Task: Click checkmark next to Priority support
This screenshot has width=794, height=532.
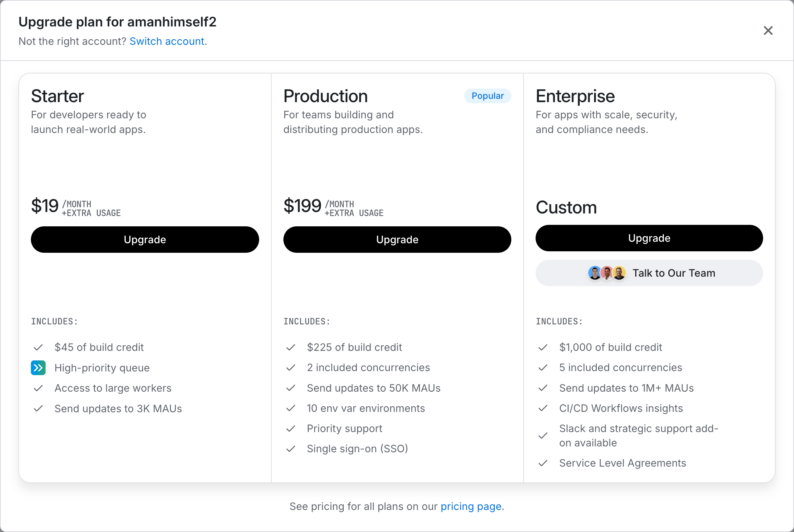Action: [291, 428]
